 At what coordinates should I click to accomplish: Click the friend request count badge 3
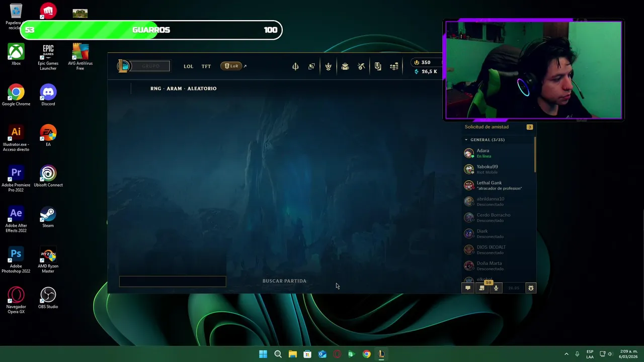click(529, 127)
